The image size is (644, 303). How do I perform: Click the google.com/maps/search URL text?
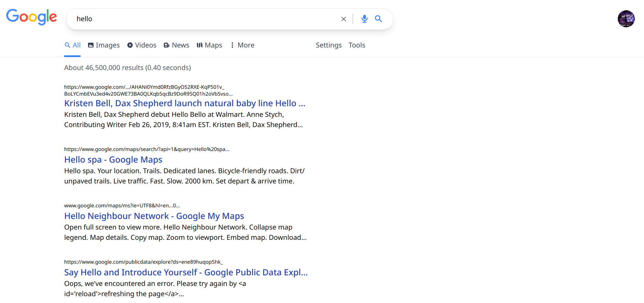(147, 149)
